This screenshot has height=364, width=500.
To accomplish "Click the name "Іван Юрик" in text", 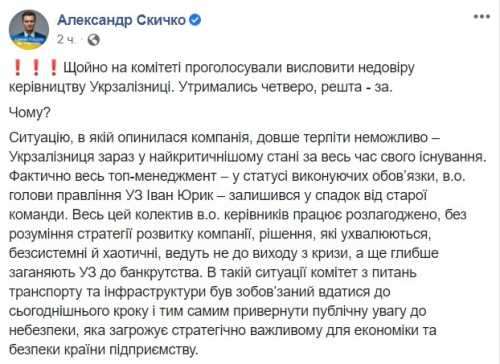I will [x=180, y=195].
